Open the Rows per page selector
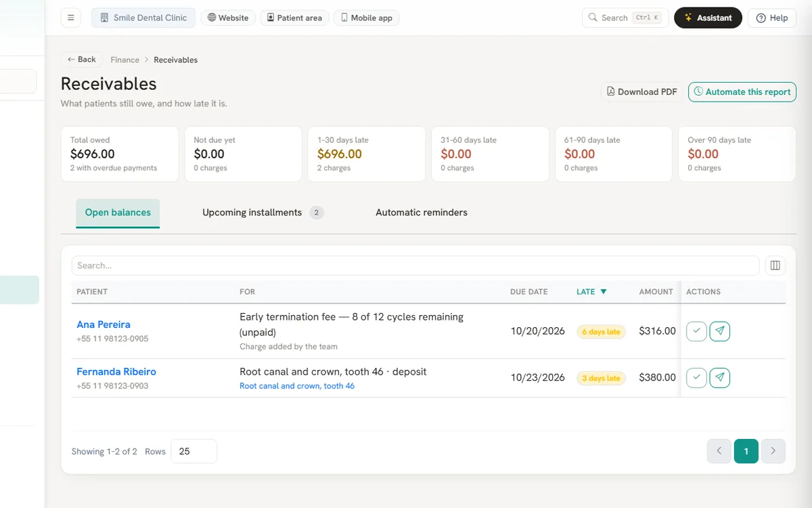 pos(194,451)
